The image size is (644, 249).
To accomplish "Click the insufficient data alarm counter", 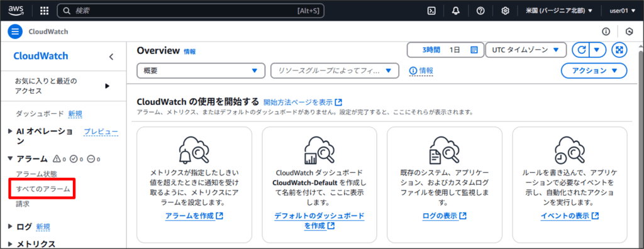I will pyautogui.click(x=94, y=159).
